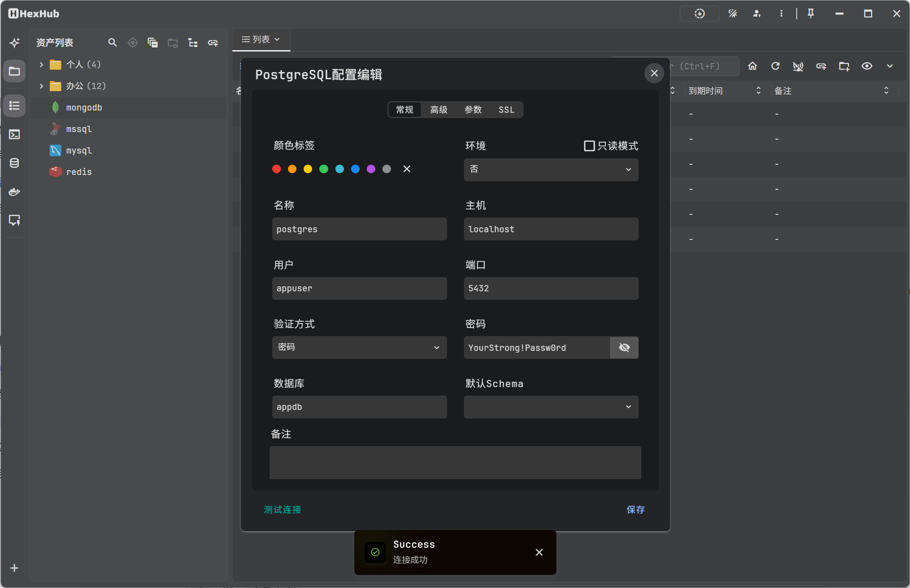The width and height of the screenshot is (910, 588).
Task: Open the terminal sidebar icon
Action: [x=14, y=134]
